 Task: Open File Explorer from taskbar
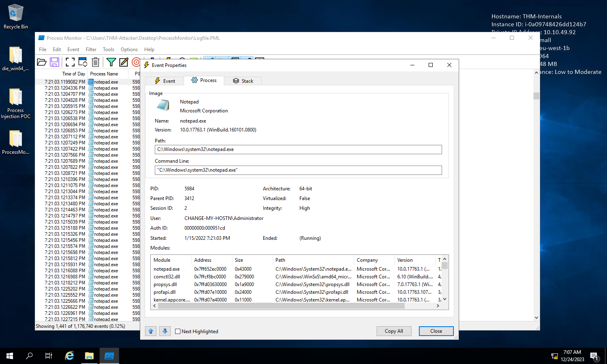click(89, 356)
